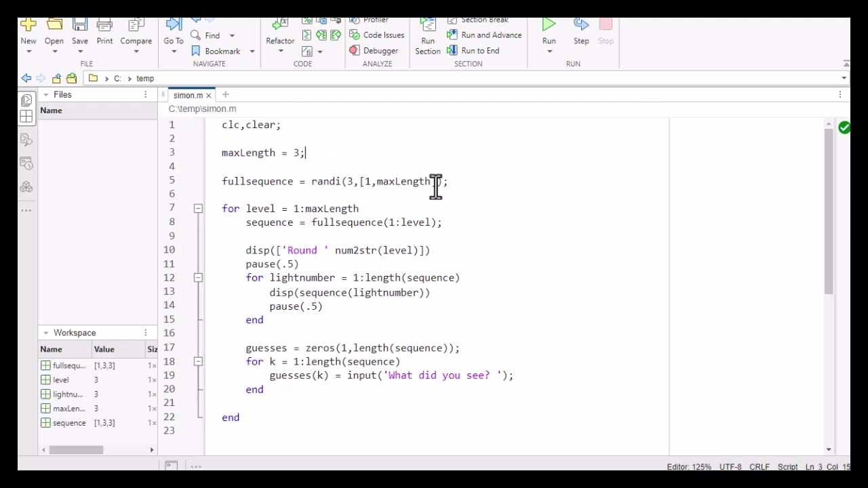
Task: Click the C: drive in address bar
Action: tap(117, 79)
